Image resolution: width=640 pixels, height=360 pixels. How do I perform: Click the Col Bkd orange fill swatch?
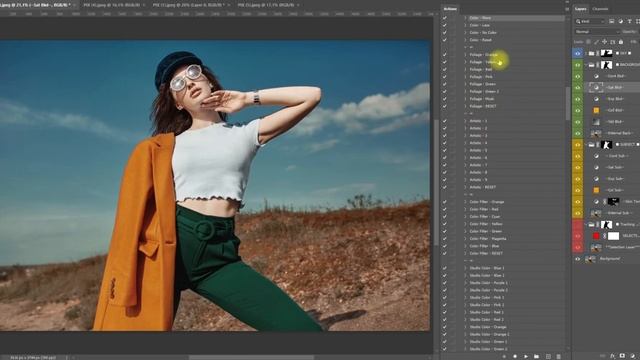(x=596, y=111)
